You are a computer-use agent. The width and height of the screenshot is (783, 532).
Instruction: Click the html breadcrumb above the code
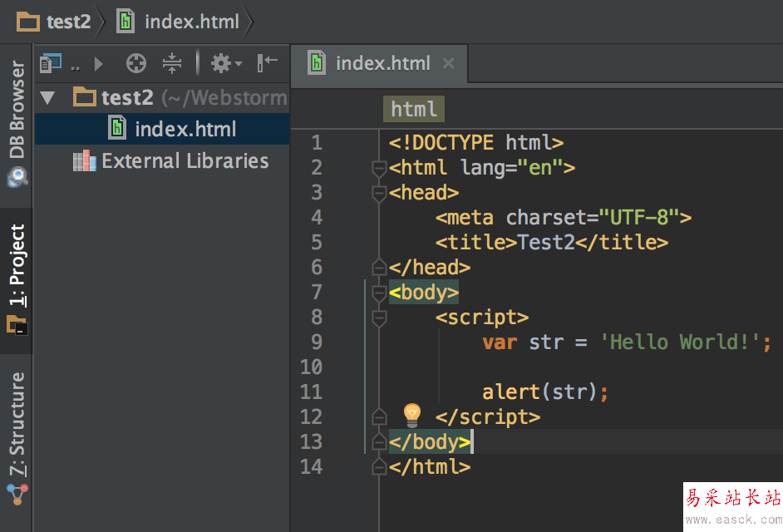(414, 109)
